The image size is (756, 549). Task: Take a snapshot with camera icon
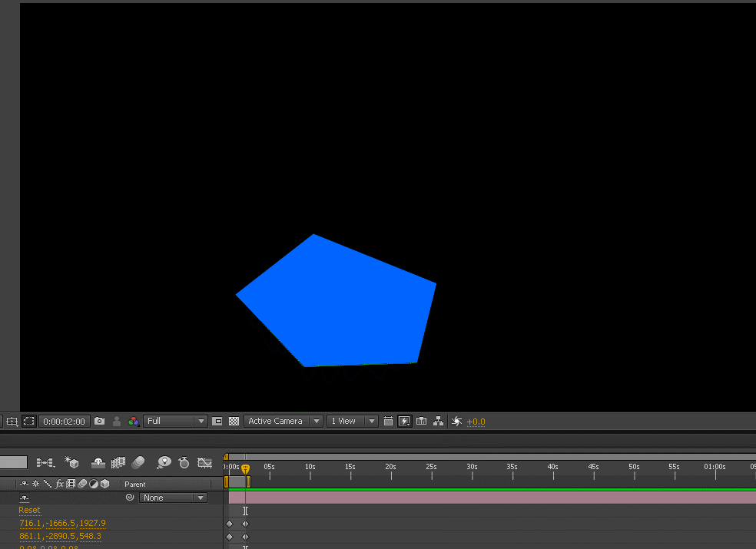pos(99,421)
